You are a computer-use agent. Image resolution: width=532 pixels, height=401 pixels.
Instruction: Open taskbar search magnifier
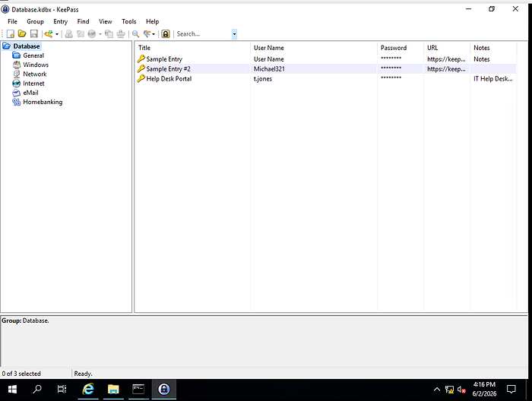[x=37, y=390]
